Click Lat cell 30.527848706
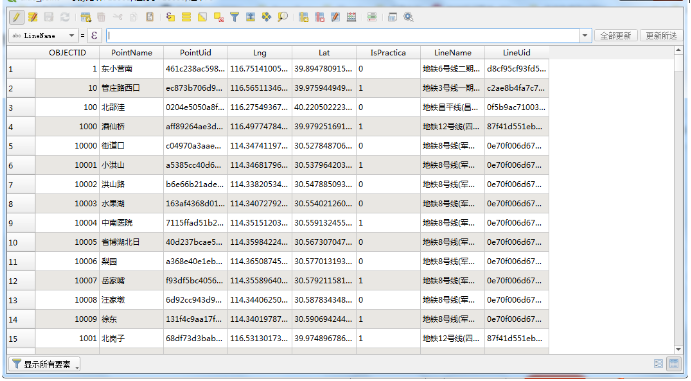The height and width of the screenshot is (381, 691). coord(324,146)
